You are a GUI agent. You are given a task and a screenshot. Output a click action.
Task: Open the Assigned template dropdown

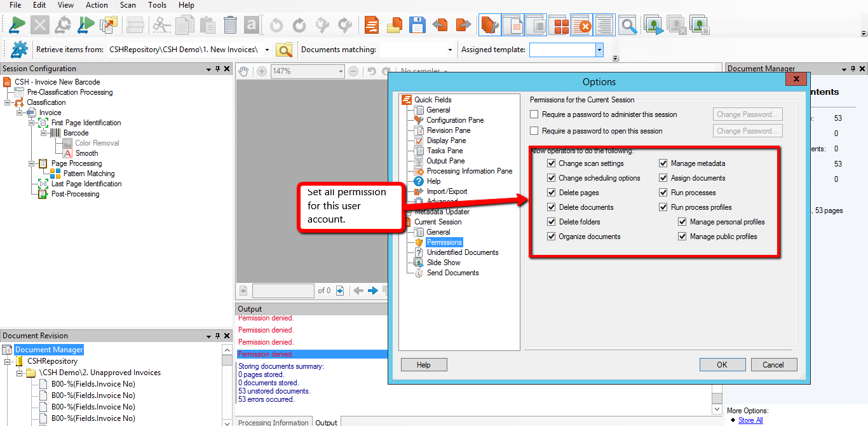pos(599,50)
